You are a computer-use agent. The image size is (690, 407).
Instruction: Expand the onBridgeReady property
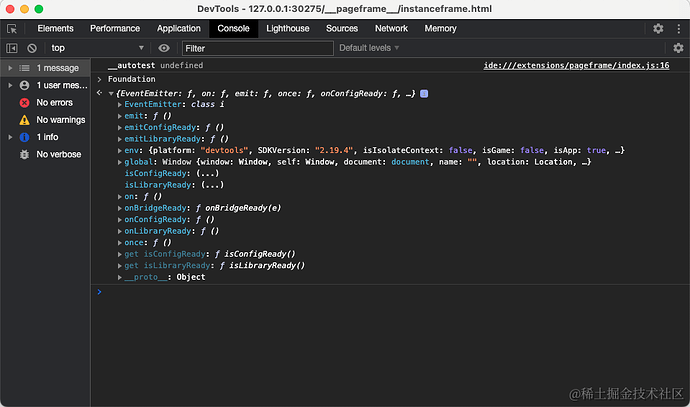(119, 208)
